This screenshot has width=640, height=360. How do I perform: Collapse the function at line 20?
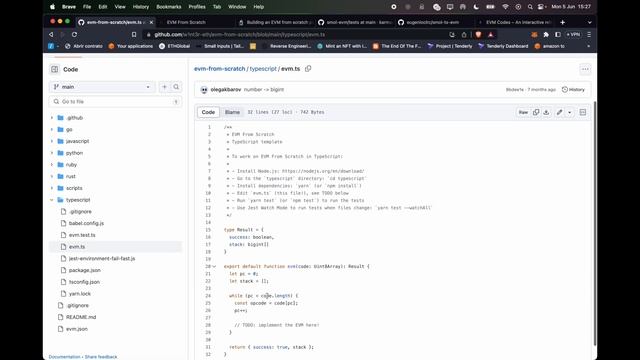(214, 267)
